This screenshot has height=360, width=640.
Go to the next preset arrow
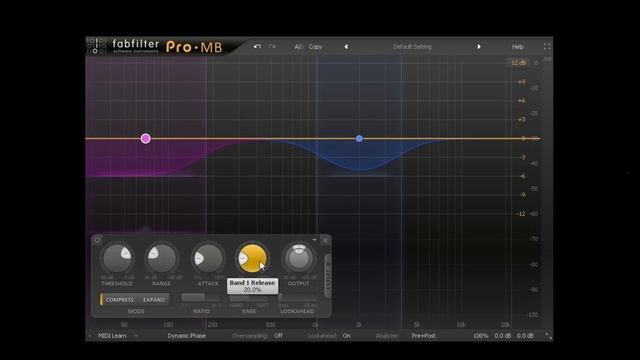tap(479, 47)
